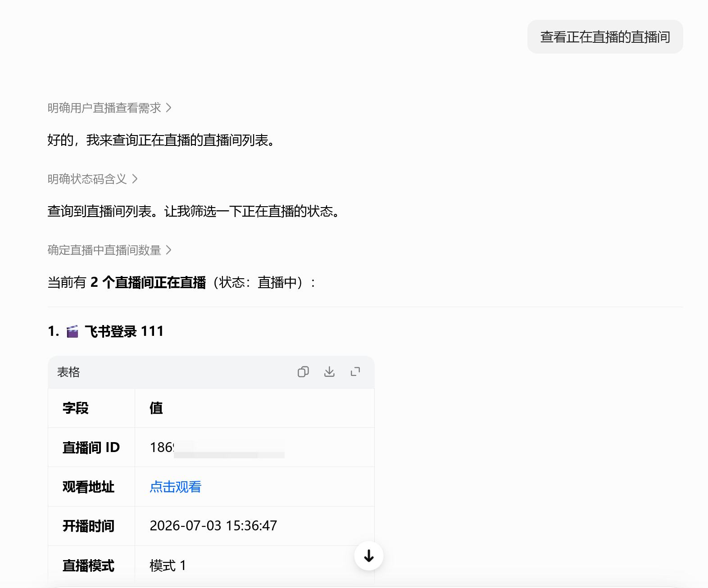This screenshot has width=708, height=588.
Task: Open the 点击观看 link
Action: coord(175,487)
